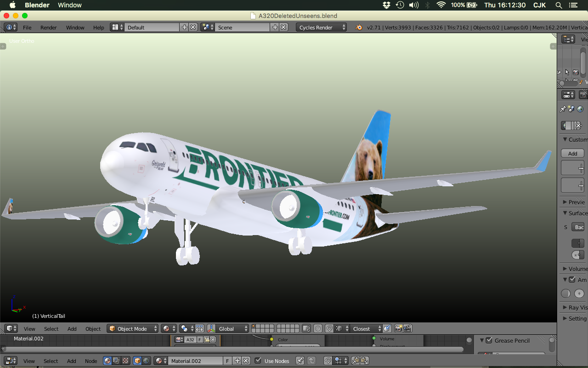Open the Info editor type selector
Image resolution: width=588 pixels, height=368 pixels.
tap(11, 27)
